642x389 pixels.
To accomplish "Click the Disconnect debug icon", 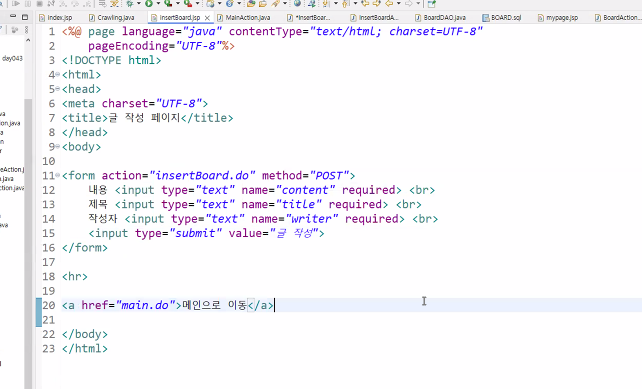I will pos(51,4).
